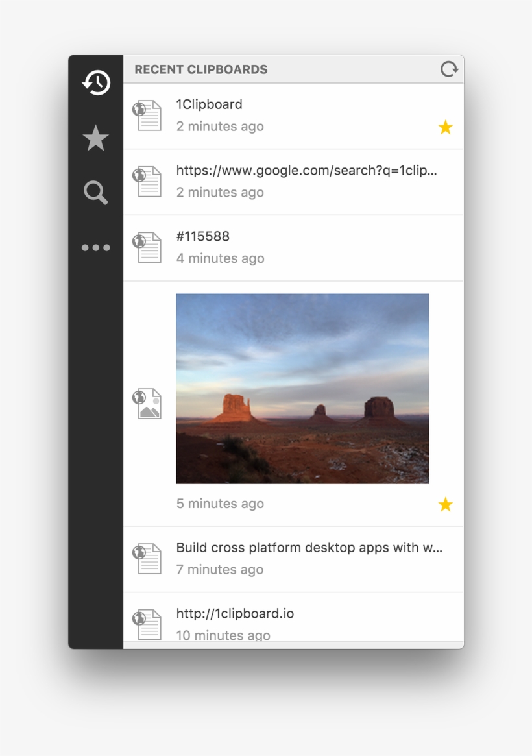The width and height of the screenshot is (532, 756).
Task: Click the Recent Clipboards header title
Action: (201, 69)
